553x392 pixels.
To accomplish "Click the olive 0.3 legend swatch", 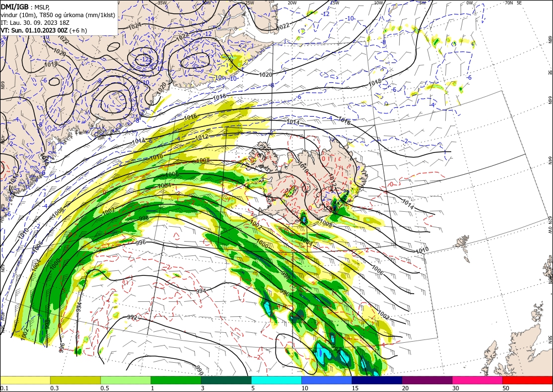I will click(75, 380).
